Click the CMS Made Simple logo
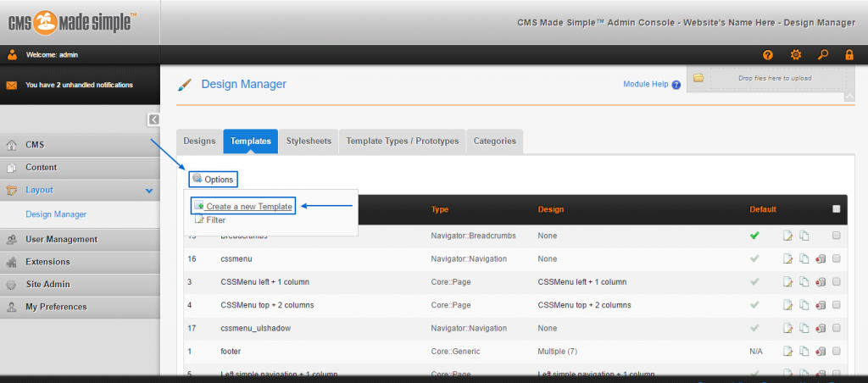This screenshot has height=383, width=868. click(x=73, y=22)
